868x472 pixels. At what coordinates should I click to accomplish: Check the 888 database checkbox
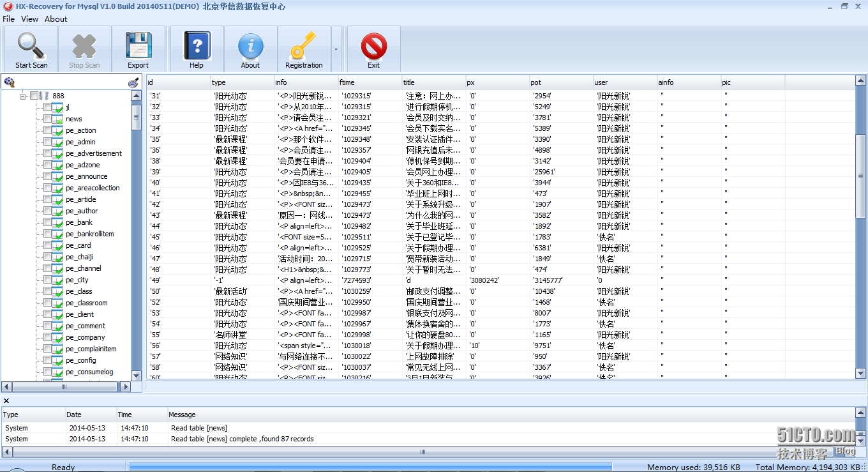[x=34, y=96]
